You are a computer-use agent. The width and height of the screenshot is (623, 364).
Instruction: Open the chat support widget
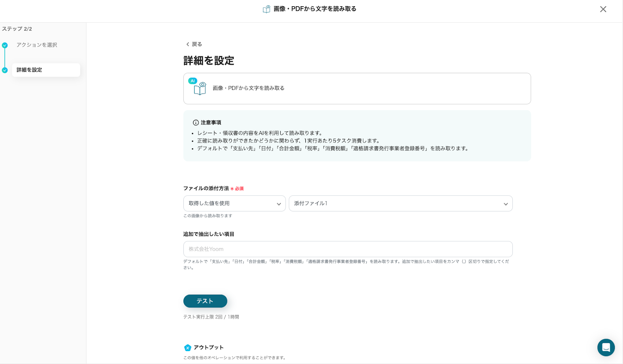606,347
